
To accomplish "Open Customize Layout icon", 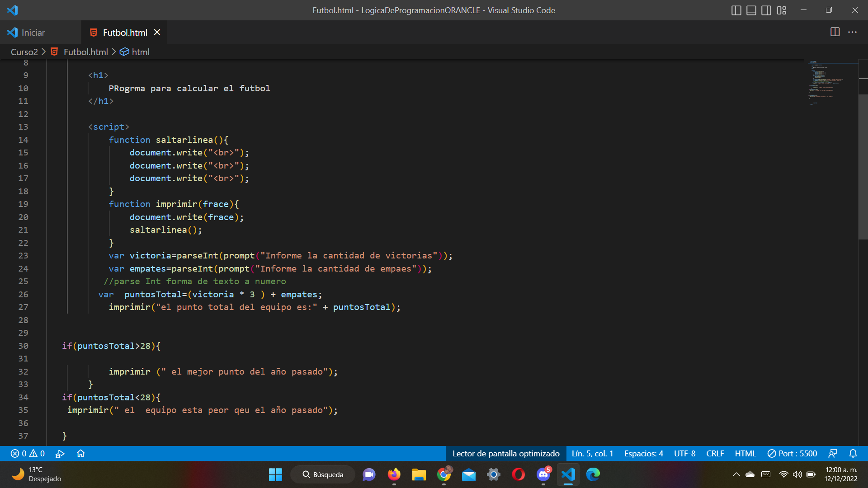I will pyautogui.click(x=782, y=10).
